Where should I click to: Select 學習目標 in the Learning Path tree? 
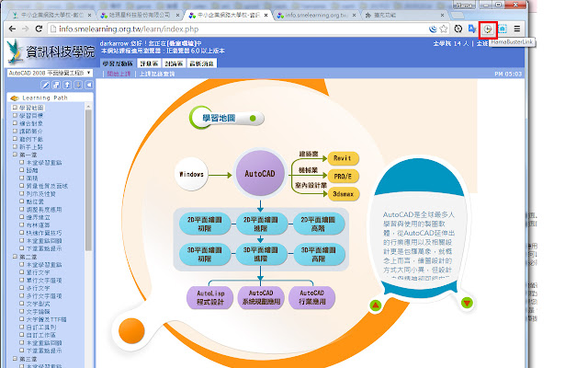[31, 116]
